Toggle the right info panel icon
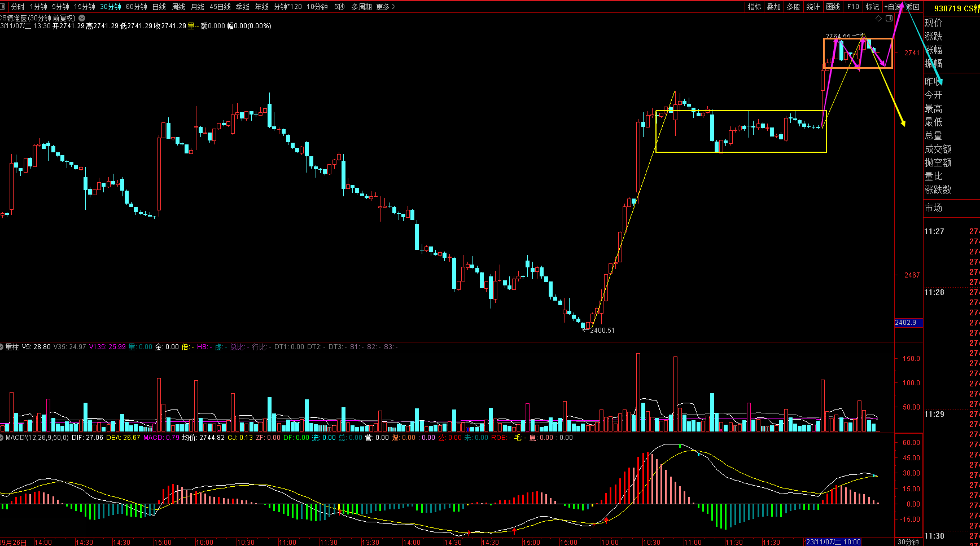The width and height of the screenshot is (980, 546). pyautogui.click(x=888, y=19)
